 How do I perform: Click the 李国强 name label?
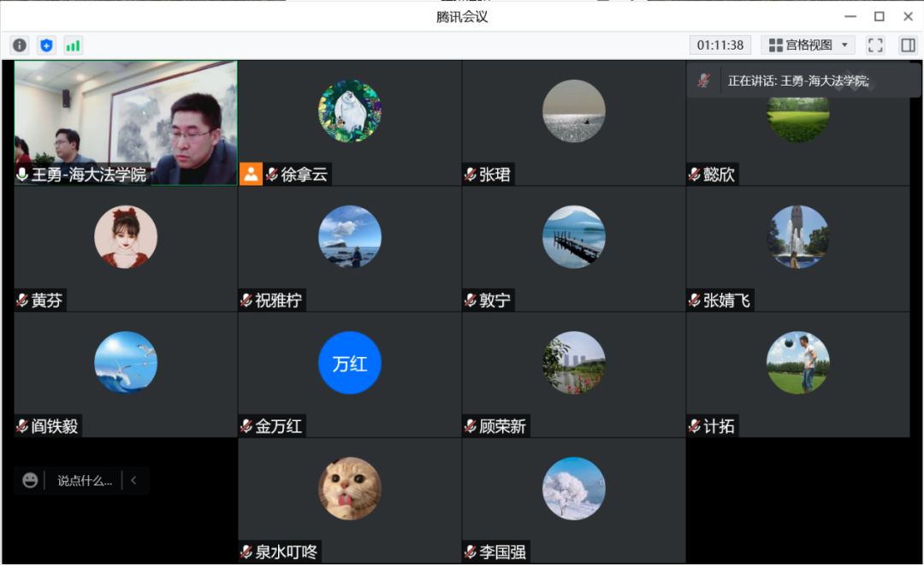point(501,552)
